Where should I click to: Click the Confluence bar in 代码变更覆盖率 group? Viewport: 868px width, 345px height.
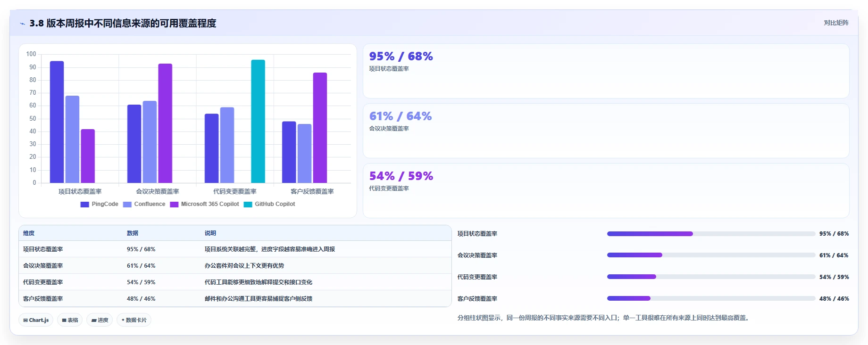tap(227, 145)
